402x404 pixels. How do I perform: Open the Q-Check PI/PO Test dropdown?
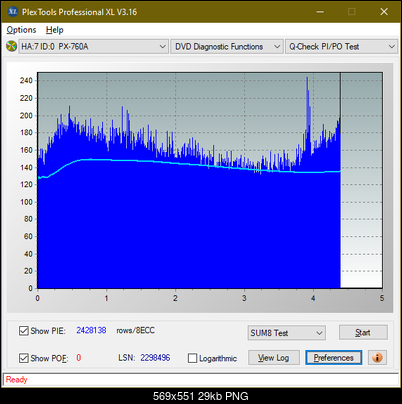tap(341, 47)
